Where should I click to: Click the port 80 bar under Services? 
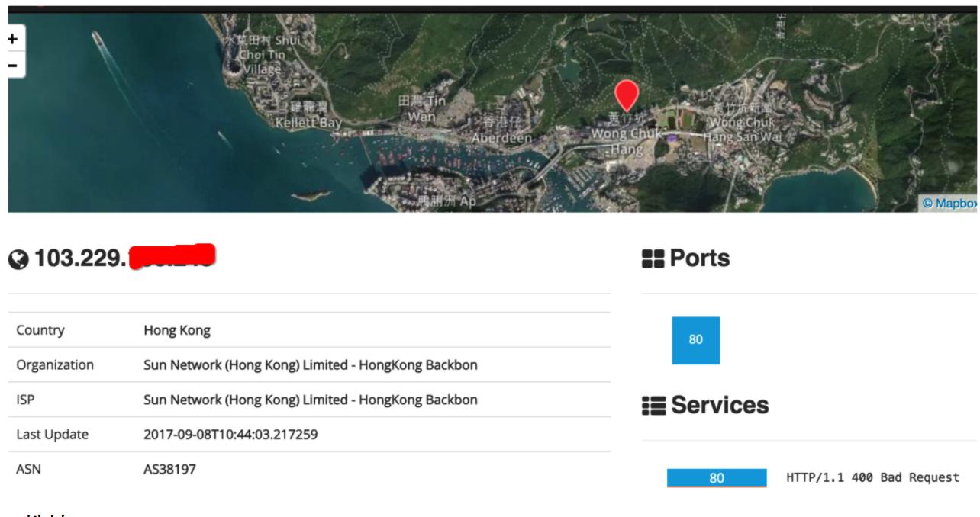(x=716, y=478)
